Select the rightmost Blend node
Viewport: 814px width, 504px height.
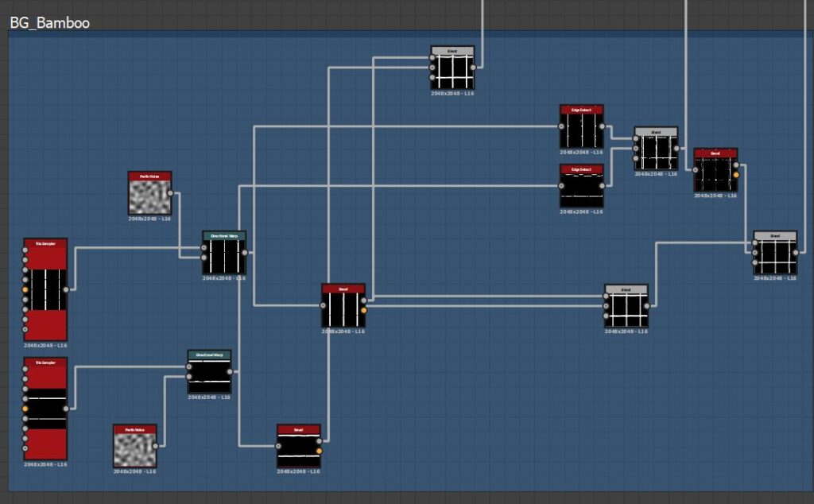pyautogui.click(x=775, y=253)
